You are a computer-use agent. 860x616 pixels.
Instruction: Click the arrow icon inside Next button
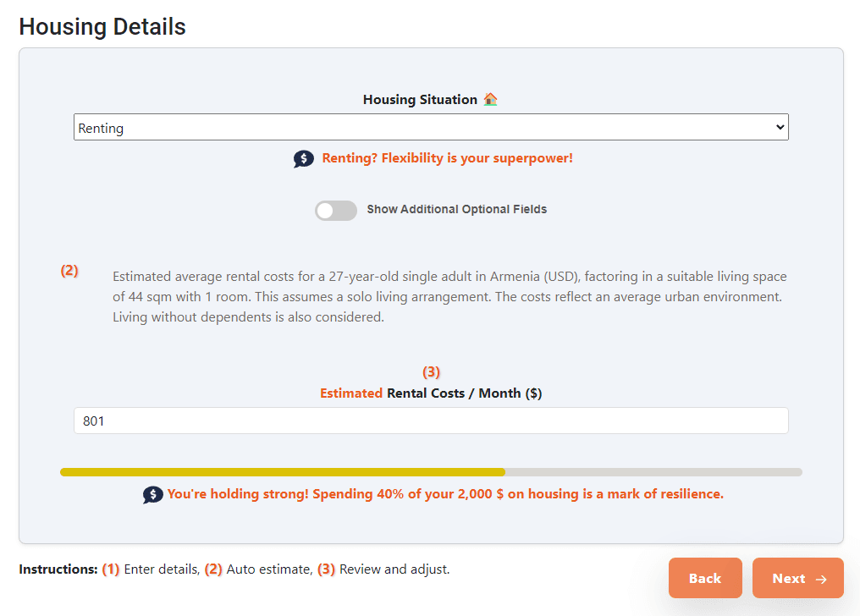coord(820,579)
